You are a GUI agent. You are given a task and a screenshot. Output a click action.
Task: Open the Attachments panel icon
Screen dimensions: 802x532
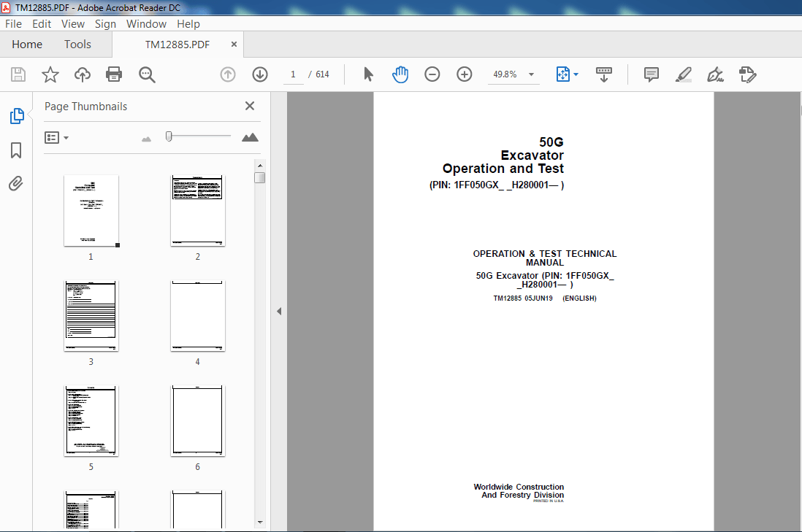(16, 183)
